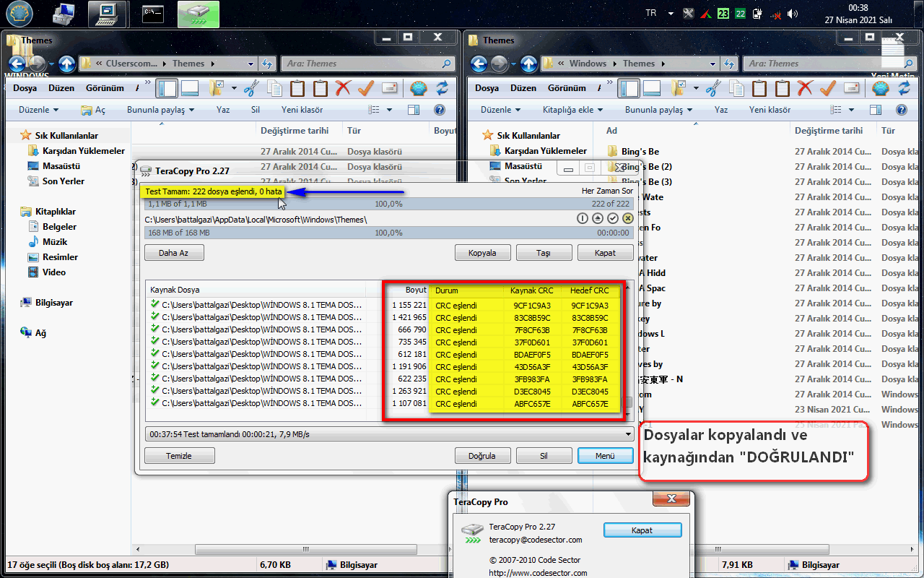Click the Cut scissors icon in right Themes window
The width and height of the screenshot is (924, 578).
pos(712,88)
